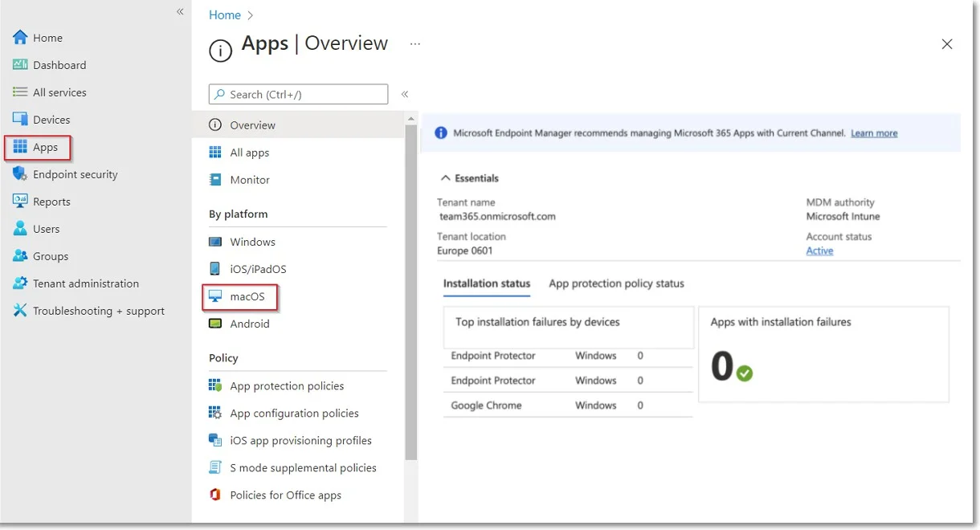
Task: Click the Learn more link
Action: (x=874, y=133)
